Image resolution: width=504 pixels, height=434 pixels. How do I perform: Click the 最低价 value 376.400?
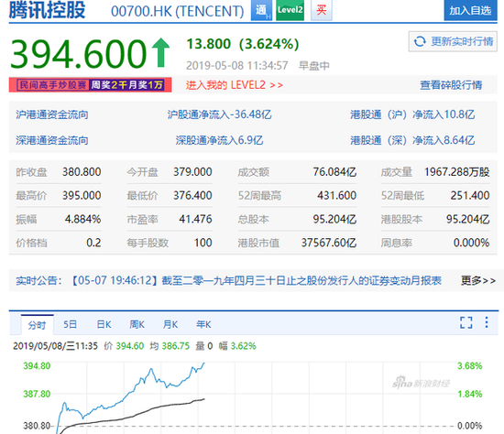point(192,195)
